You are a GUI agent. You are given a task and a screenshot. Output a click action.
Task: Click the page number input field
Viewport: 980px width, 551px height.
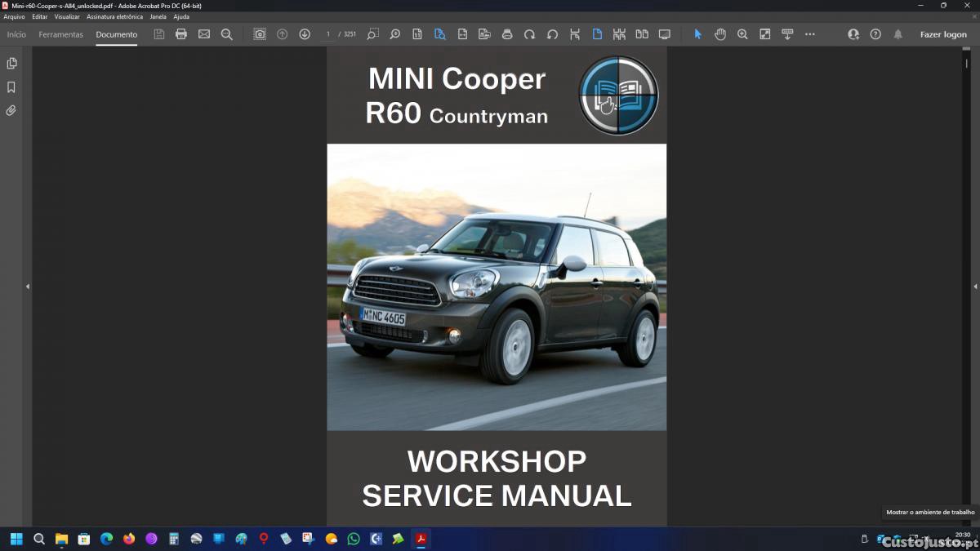pos(328,34)
